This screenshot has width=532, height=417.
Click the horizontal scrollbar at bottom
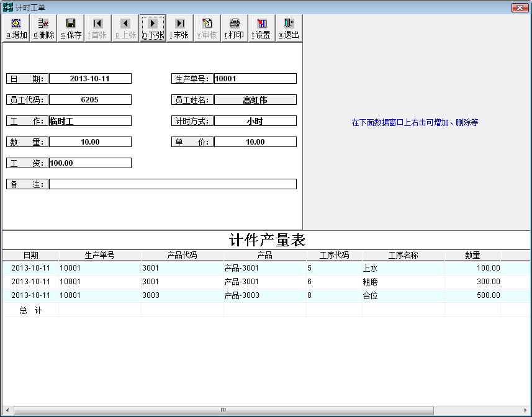coord(223,410)
